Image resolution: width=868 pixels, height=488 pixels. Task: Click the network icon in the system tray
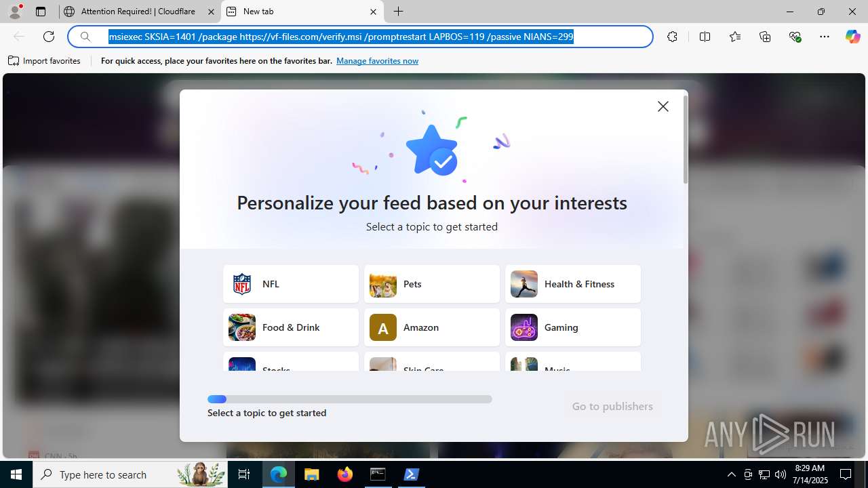pyautogui.click(x=764, y=474)
